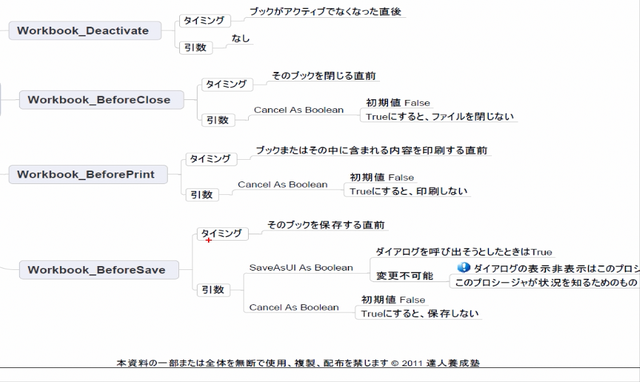Click タイミング node under Workbook_BeforeSave

tap(223, 234)
